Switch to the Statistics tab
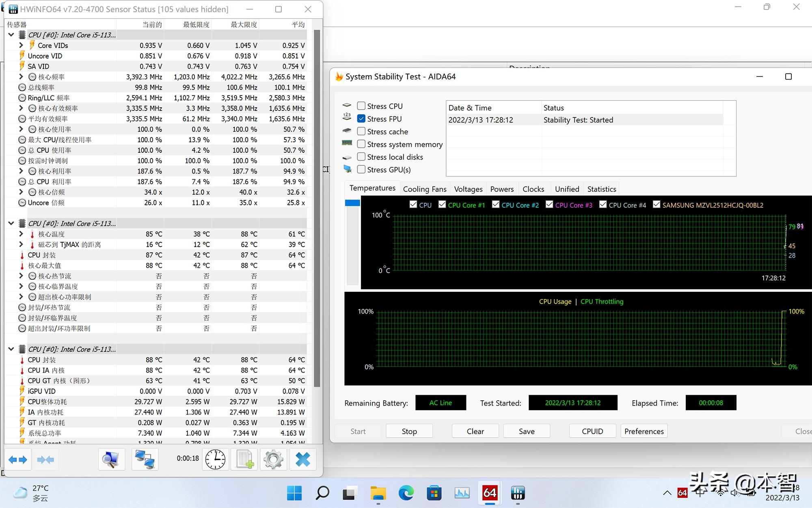 [602, 189]
